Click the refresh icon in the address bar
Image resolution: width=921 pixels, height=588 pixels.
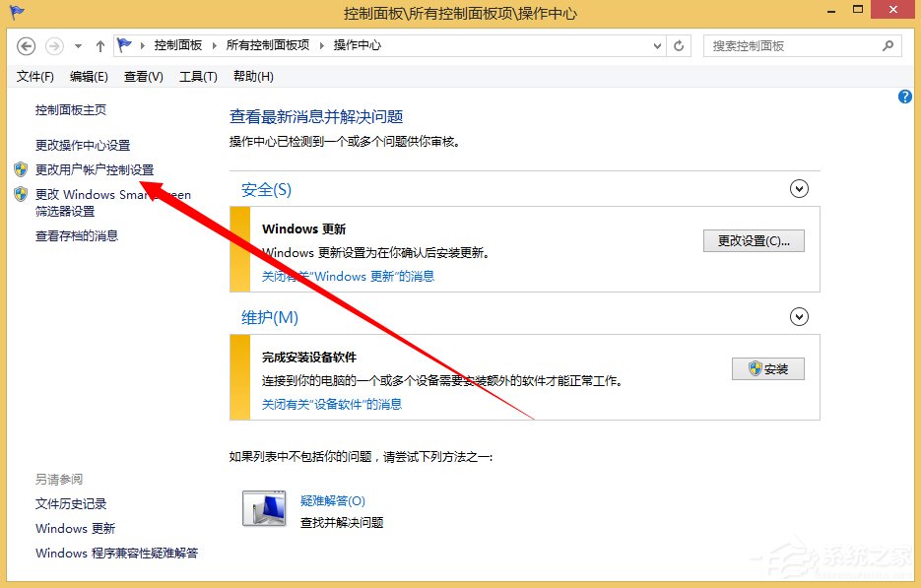pos(679,45)
